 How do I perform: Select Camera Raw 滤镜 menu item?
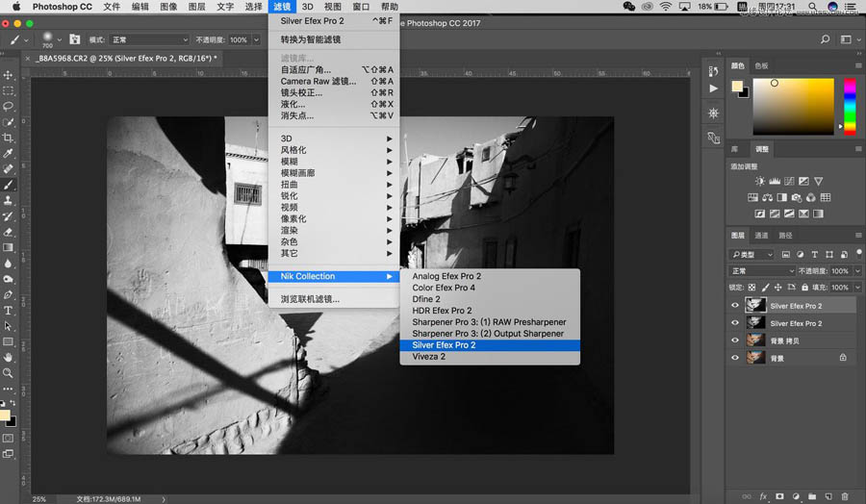tap(334, 81)
